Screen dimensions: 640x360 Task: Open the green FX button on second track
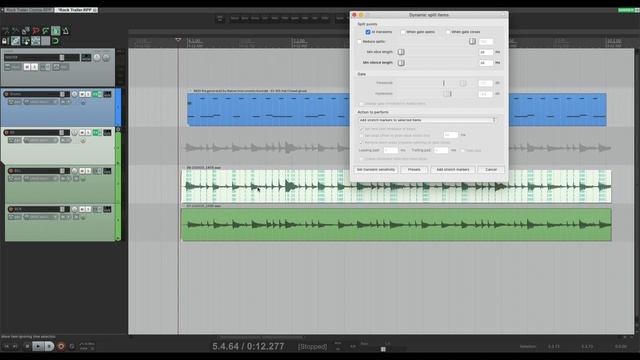point(97,133)
